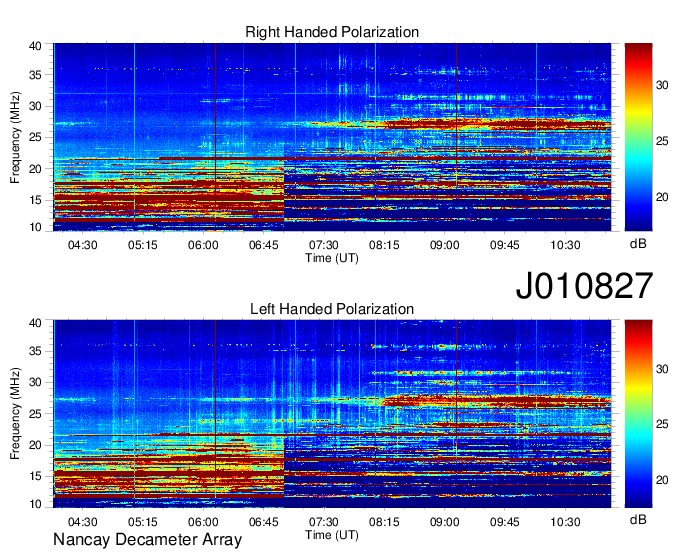This screenshot has height=552, width=680.
Task: Click the 10 frequency tick on lower plot
Action: (35, 504)
